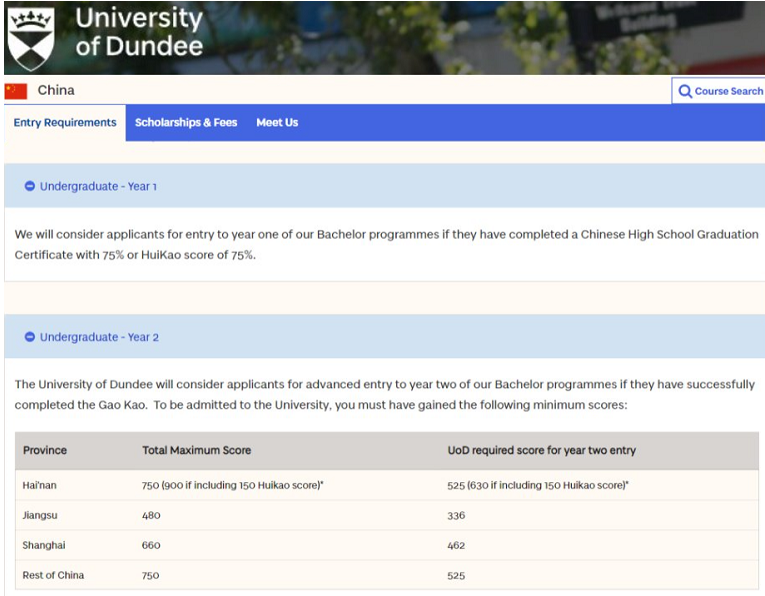This screenshot has height=596, width=765.
Task: Click the magnifier icon in Course Search
Action: [685, 91]
